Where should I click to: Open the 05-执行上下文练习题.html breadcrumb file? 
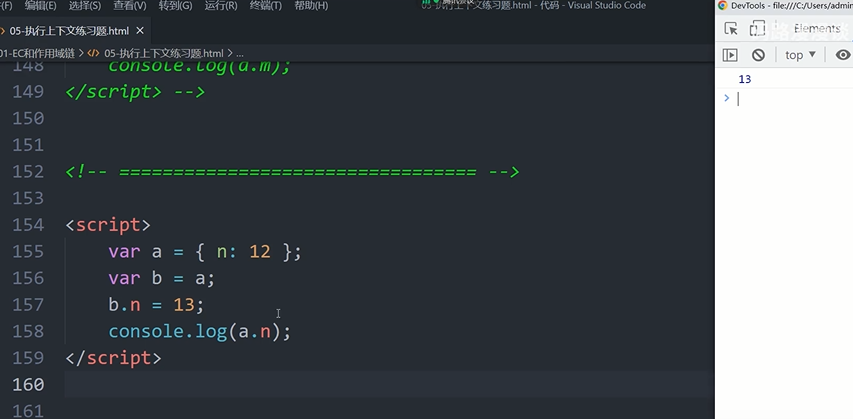(163, 53)
